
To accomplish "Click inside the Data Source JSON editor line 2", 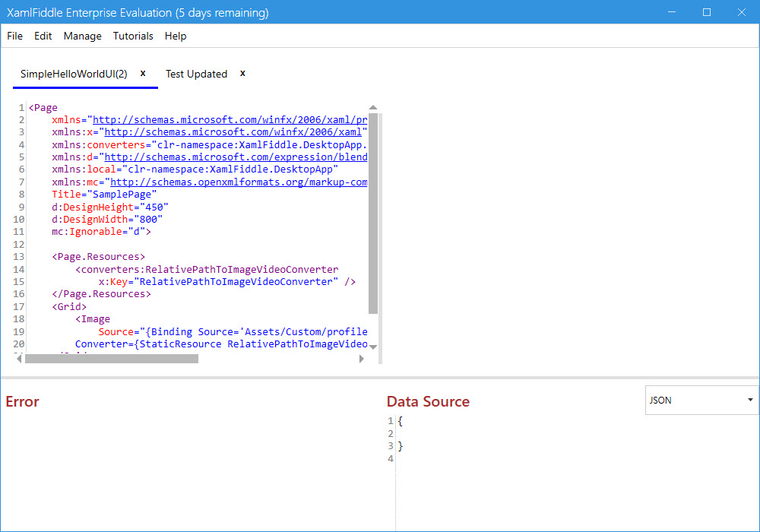I will 532,433.
